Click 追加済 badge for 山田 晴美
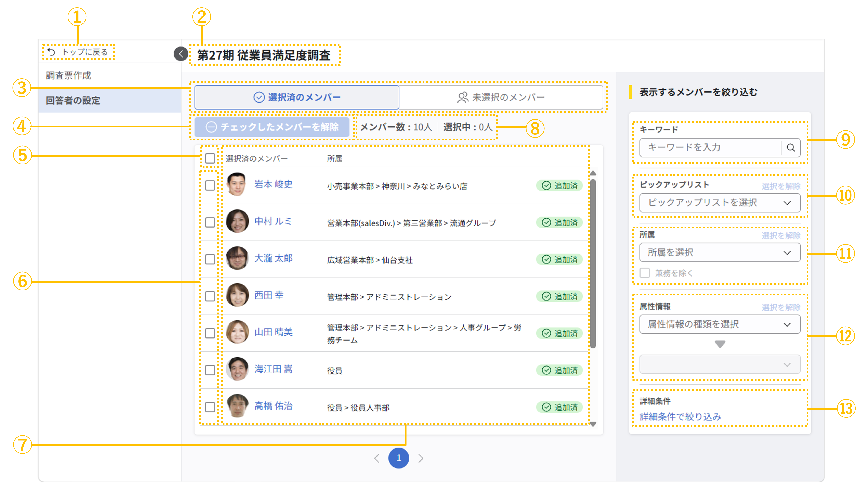The width and height of the screenshot is (868, 482). 559,333
